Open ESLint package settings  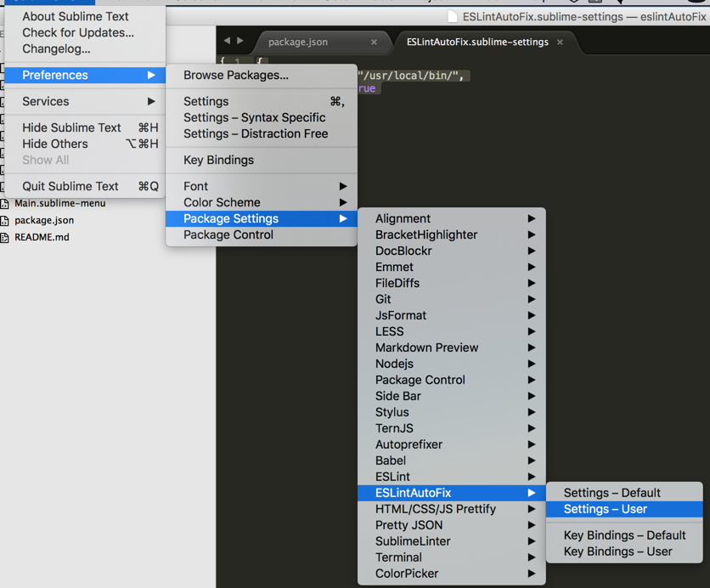pyautogui.click(x=452, y=477)
